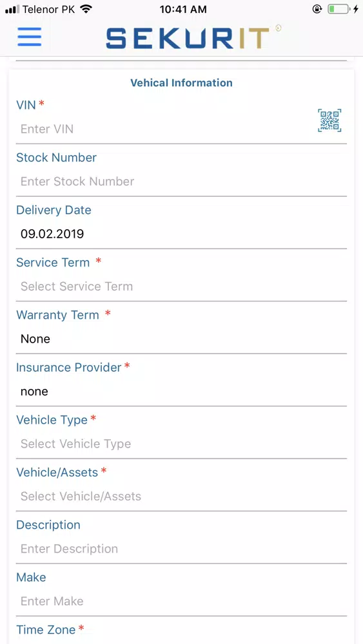Viewport: 363px width, 644px height.
Task: Open the Delivery Date picker showing 09.02.2019
Action: point(181,234)
